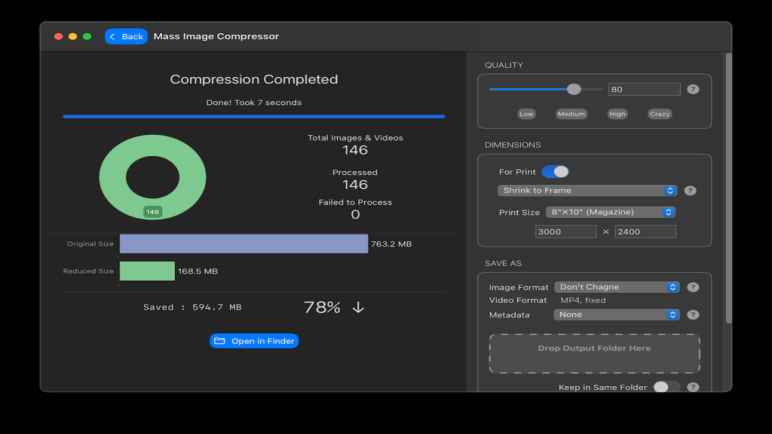Enable Keep in Same Folder switch

[666, 387]
